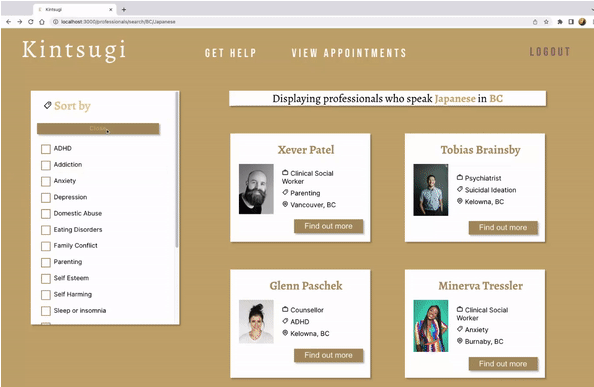Go forward with the browser forward arrow
The height and width of the screenshot is (387, 594).
(19, 22)
